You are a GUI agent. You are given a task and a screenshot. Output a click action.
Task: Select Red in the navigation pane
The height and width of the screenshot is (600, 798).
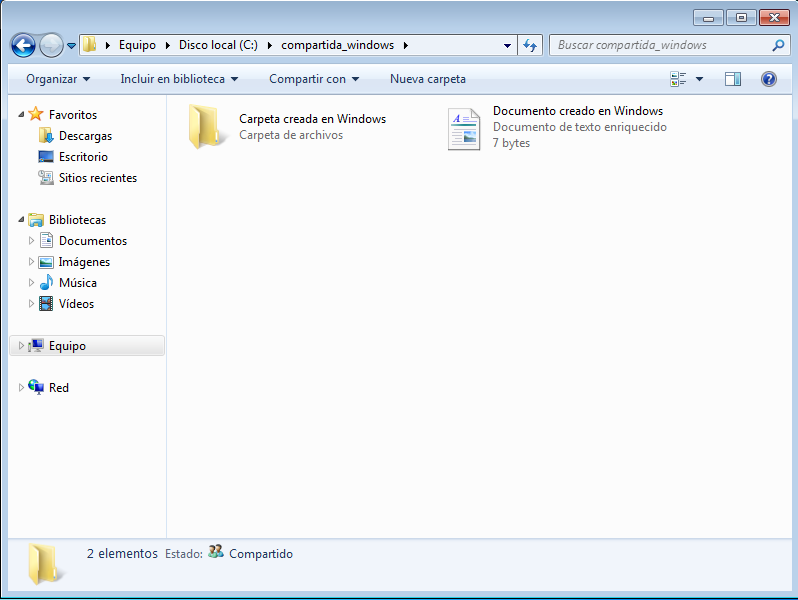tap(59, 388)
